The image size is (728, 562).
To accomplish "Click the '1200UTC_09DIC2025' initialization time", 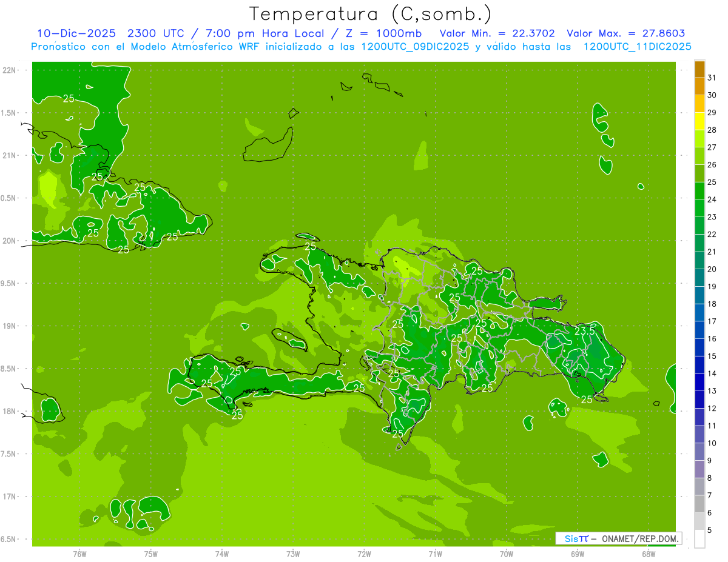I will (x=415, y=47).
